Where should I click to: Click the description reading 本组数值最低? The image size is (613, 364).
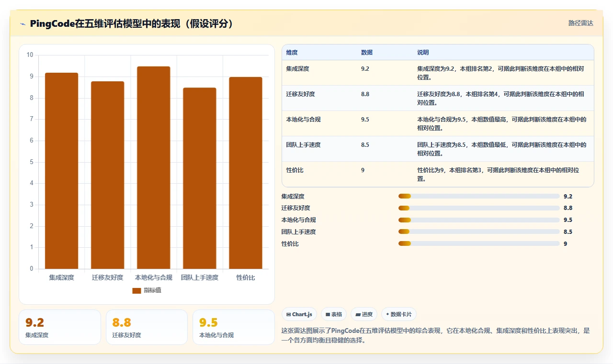click(502, 149)
